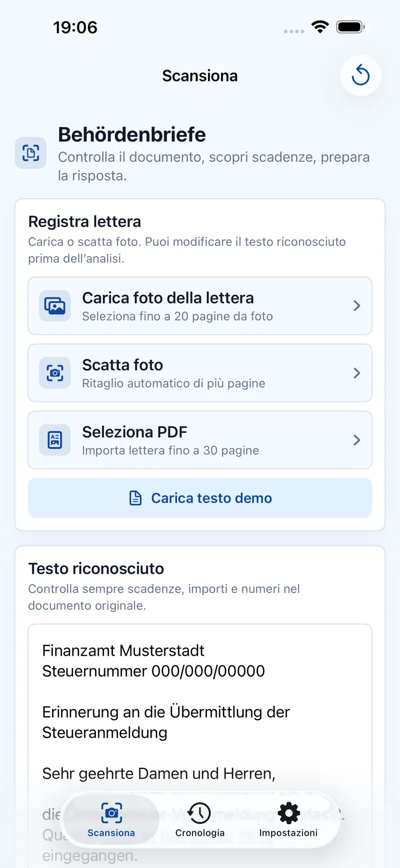Tap the Impostazioni gear icon

click(289, 813)
